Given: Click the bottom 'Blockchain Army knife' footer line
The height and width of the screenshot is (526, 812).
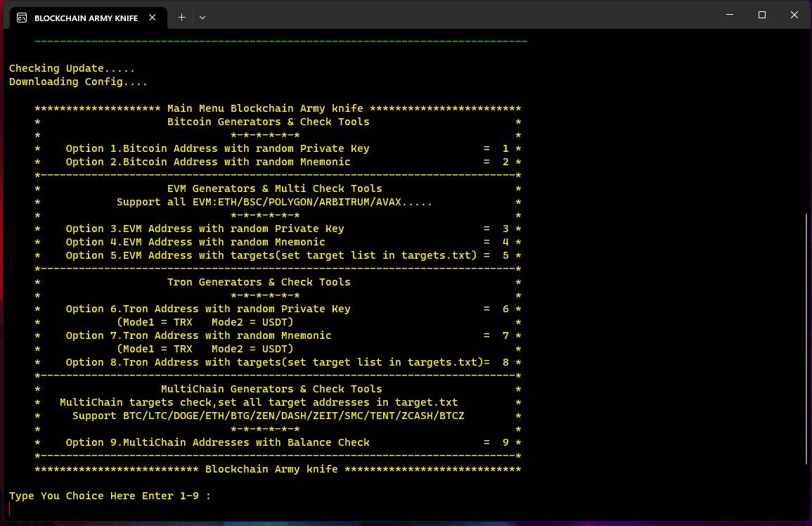Looking at the screenshot, I should point(278,470).
